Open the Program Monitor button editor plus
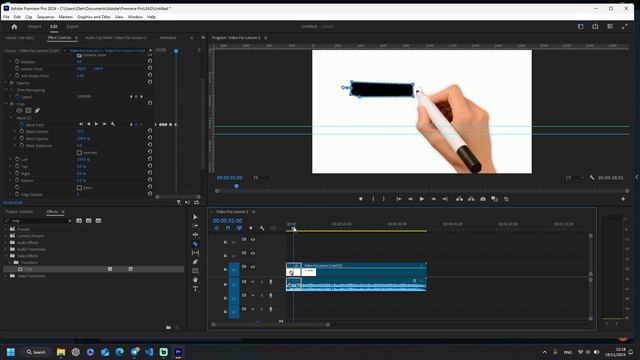 [x=623, y=199]
